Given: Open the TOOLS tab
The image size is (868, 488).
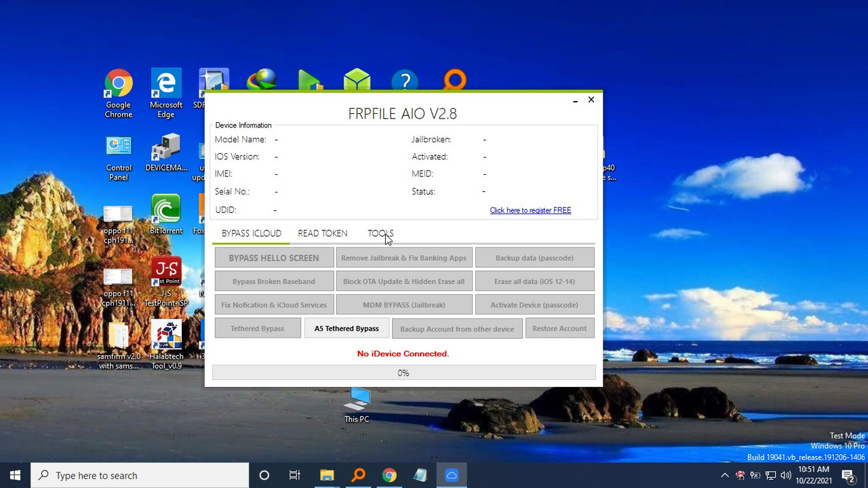Looking at the screenshot, I should [x=380, y=233].
